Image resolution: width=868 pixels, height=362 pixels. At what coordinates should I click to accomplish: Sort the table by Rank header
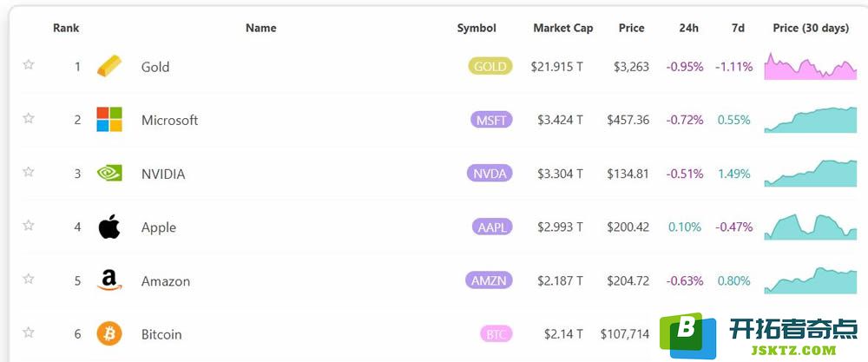coord(66,29)
